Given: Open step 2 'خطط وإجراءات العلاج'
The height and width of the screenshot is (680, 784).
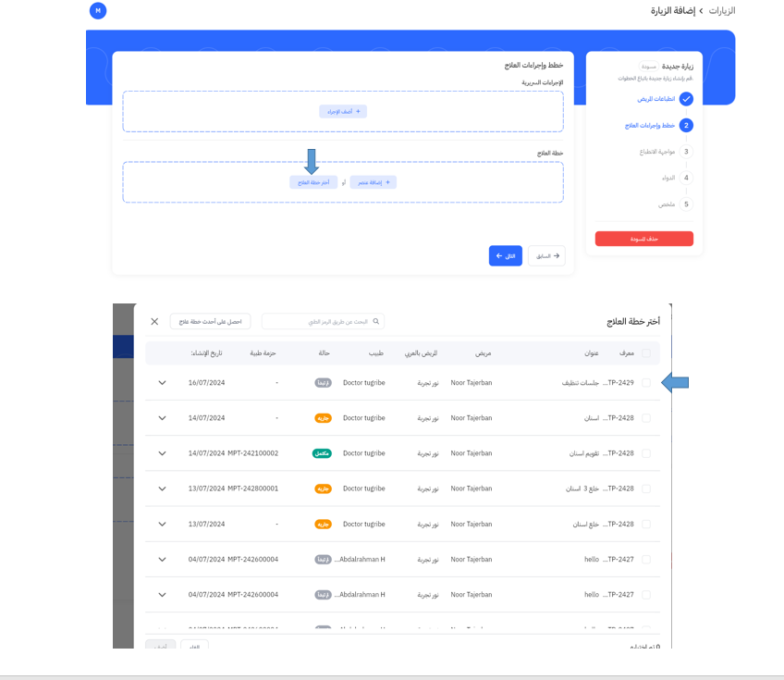Looking at the screenshot, I should 686,126.
